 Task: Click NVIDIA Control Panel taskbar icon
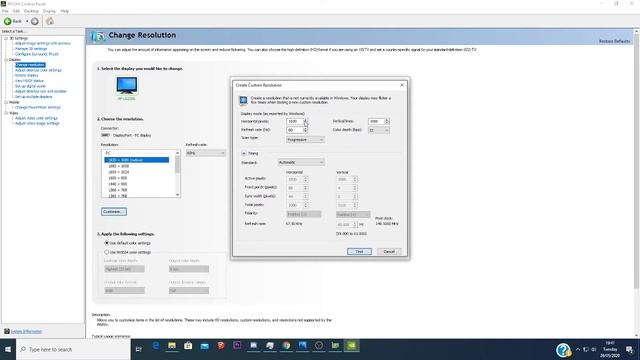pyautogui.click(x=351, y=346)
